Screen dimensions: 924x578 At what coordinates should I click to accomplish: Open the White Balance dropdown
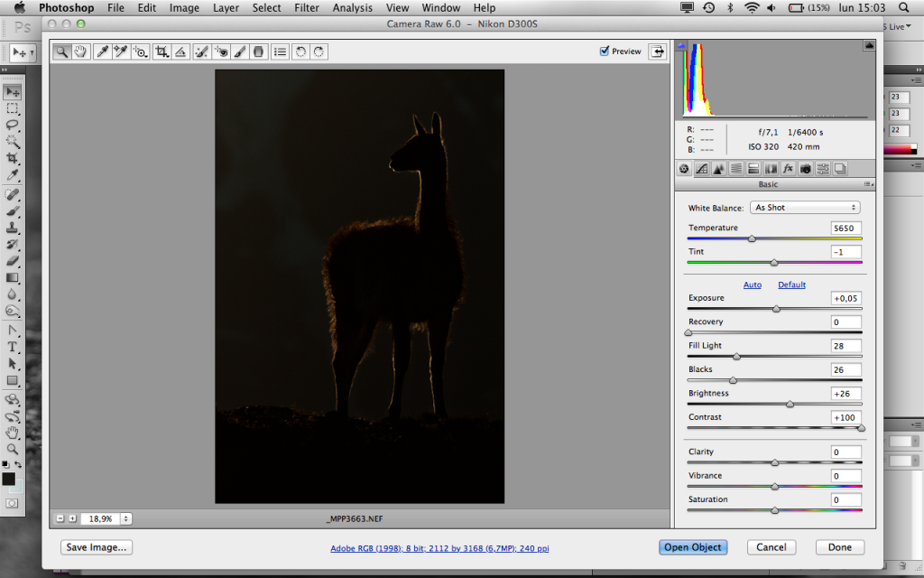tap(805, 208)
